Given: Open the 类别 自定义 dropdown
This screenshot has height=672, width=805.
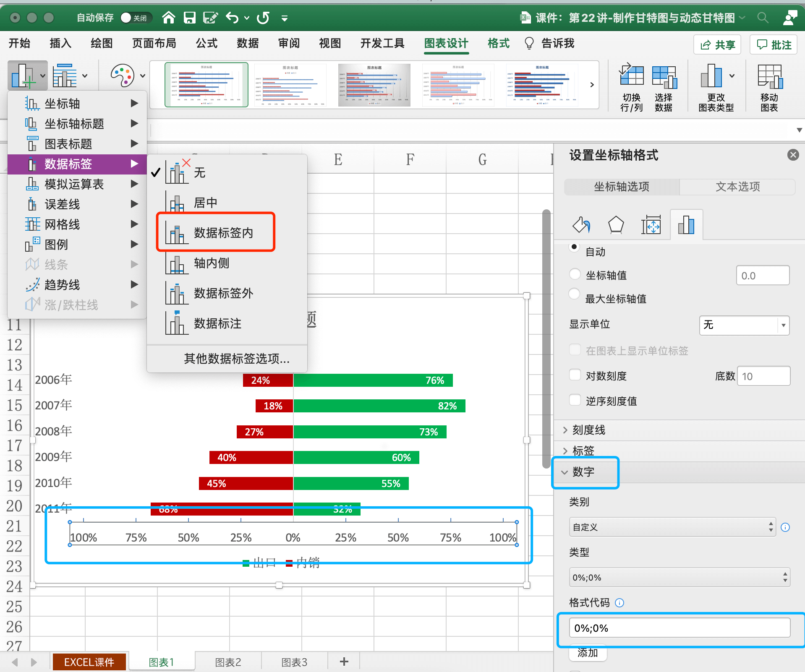Looking at the screenshot, I should [673, 527].
